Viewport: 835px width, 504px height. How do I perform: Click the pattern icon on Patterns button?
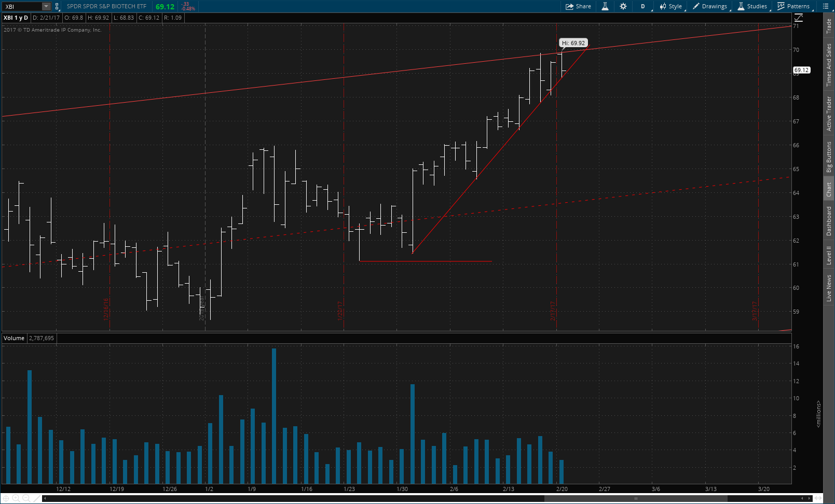point(781,6)
